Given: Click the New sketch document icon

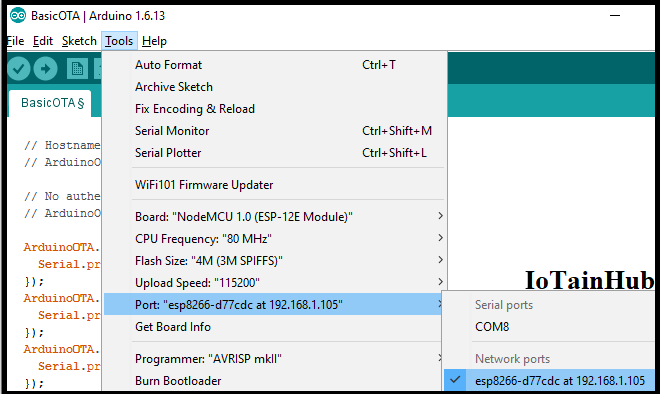Looking at the screenshot, I should coord(77,69).
